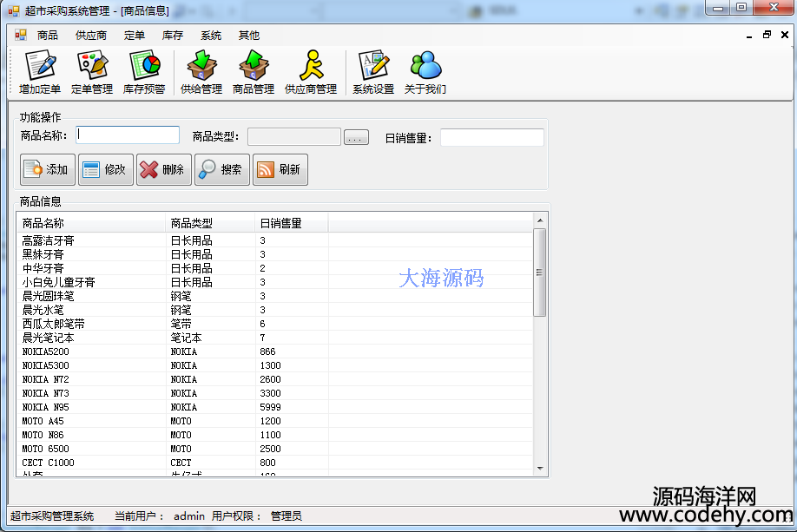Click the 供给管理 supply management icon
This screenshot has width=797, height=532.
click(201, 72)
